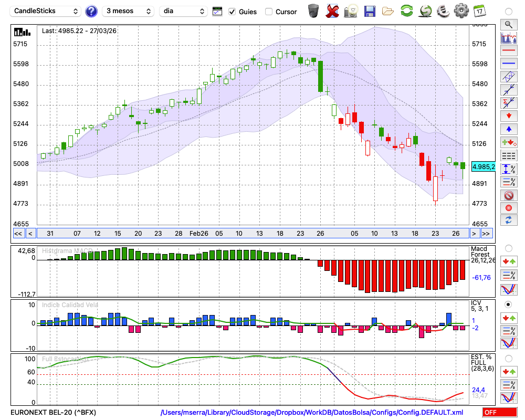Click the calendar icon in top toolbar
This screenshot has width=525, height=420.
479,10
